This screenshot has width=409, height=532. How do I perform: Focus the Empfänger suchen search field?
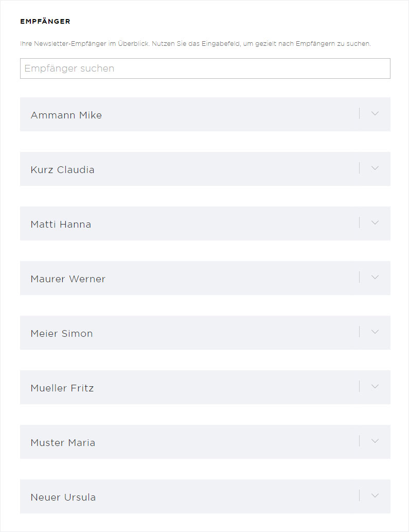coord(205,68)
